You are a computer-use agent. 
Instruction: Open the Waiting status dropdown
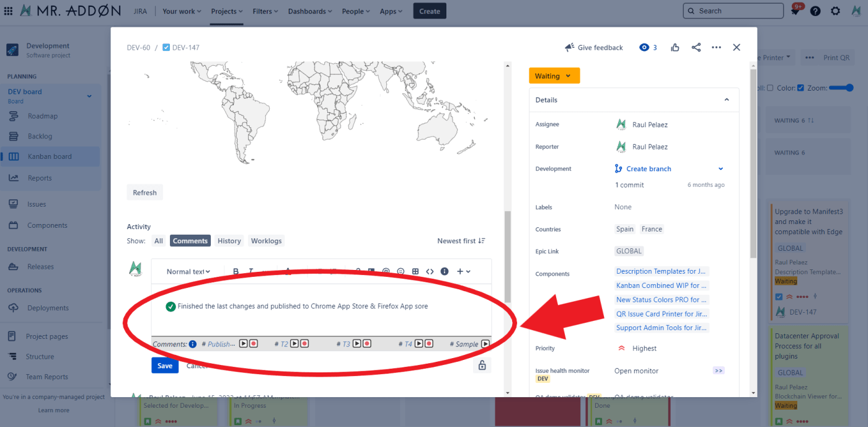click(x=554, y=76)
